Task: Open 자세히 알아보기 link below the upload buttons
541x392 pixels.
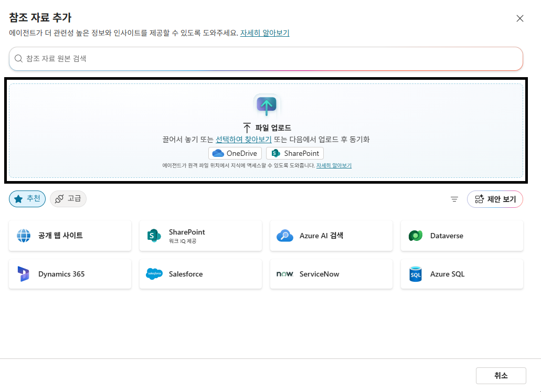Action: point(334,166)
